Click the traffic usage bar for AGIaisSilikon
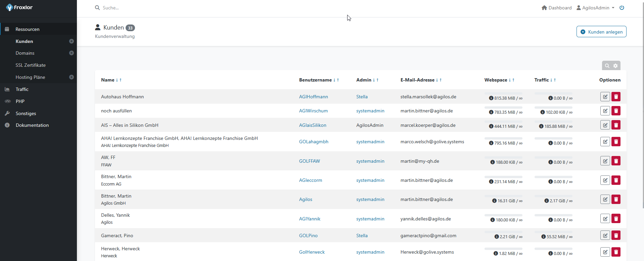 pyautogui.click(x=553, y=122)
